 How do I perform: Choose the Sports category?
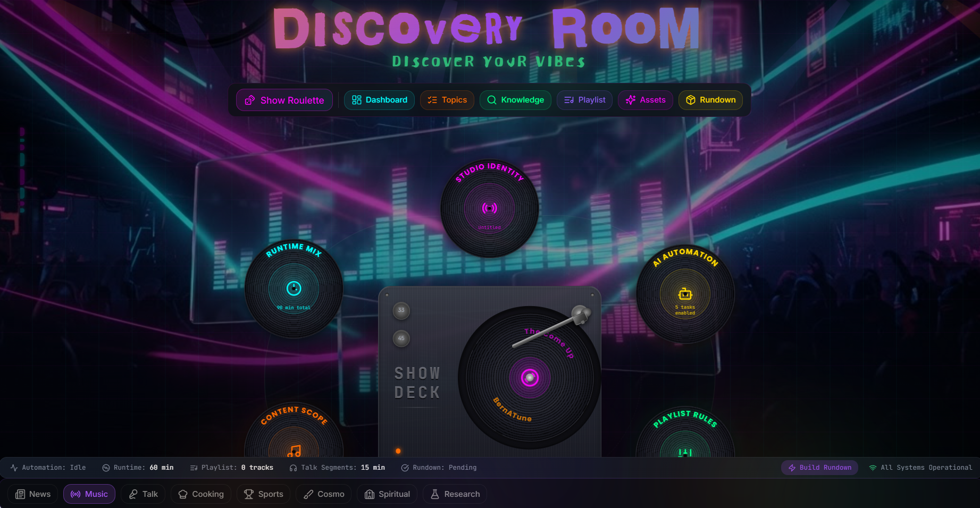click(264, 494)
